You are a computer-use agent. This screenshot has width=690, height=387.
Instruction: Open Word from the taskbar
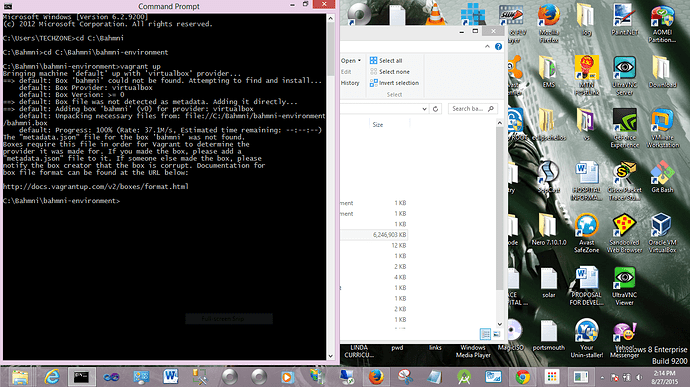171,377
